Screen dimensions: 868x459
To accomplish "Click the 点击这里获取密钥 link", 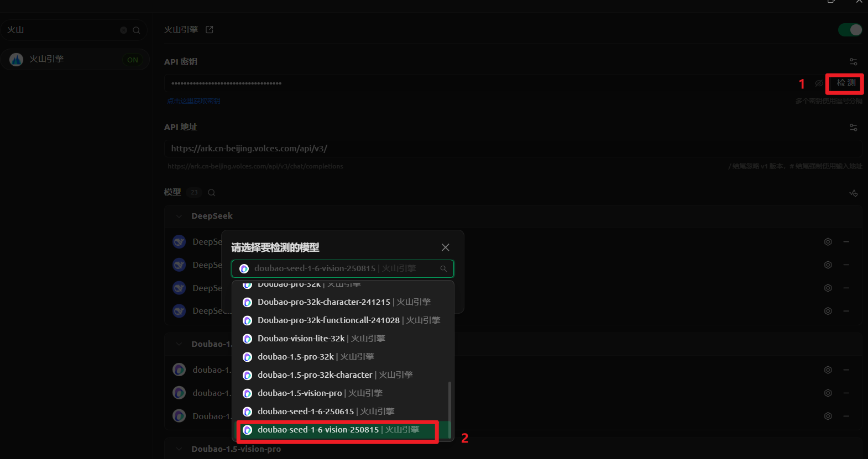I will point(194,101).
